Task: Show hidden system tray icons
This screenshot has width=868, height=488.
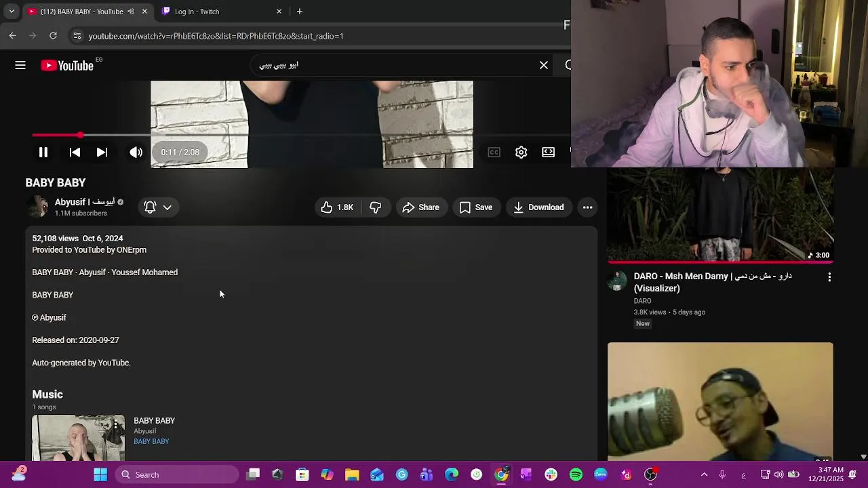Action: coord(704,474)
